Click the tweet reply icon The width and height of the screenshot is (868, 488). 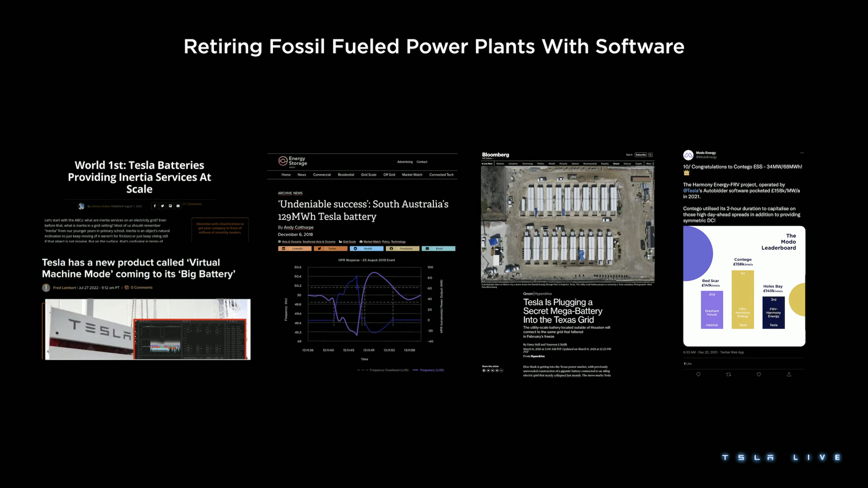pyautogui.click(x=698, y=374)
